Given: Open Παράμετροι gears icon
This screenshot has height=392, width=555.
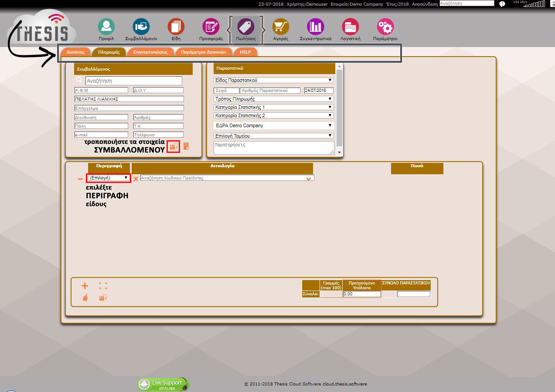Looking at the screenshot, I should [385, 27].
